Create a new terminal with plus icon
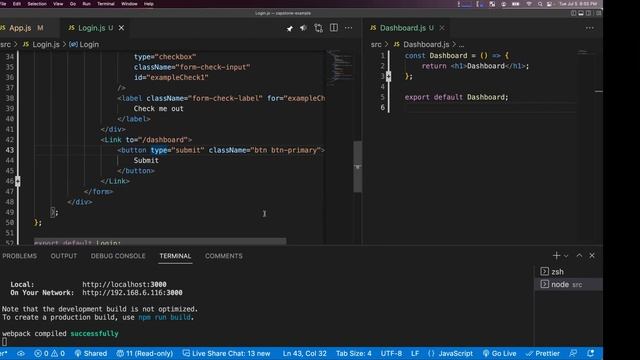This screenshot has width=640, height=360. click(556, 256)
